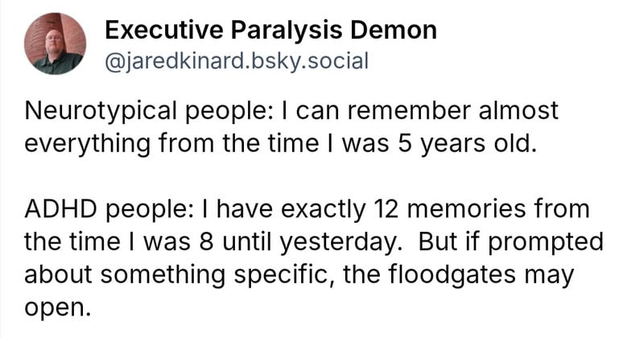The height and width of the screenshot is (338, 644).
Task: Click the @jaredkinard.bsky.social handle
Action: [236, 61]
